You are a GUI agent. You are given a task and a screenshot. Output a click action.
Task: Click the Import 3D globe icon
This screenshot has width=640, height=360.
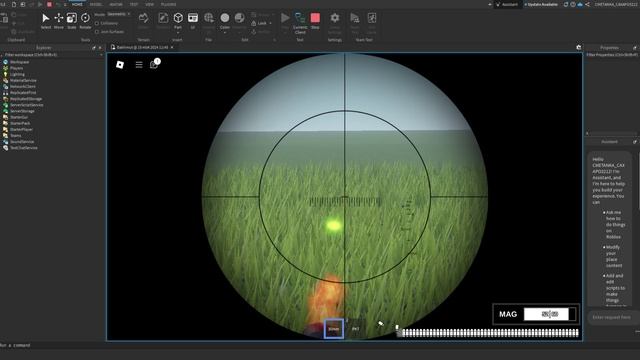209,18
